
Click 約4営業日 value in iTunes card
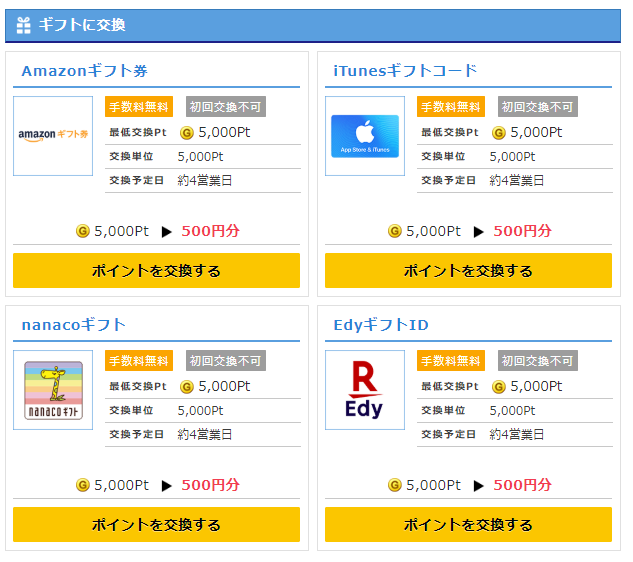click(x=517, y=180)
